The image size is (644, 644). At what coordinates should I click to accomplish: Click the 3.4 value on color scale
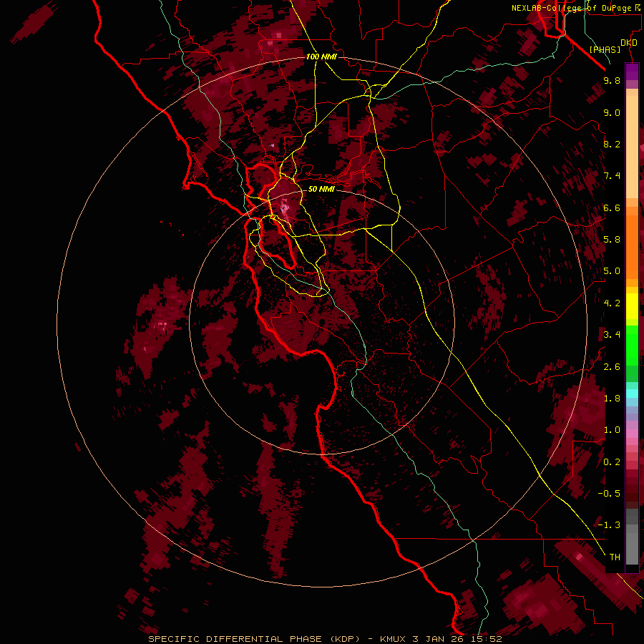click(x=612, y=335)
